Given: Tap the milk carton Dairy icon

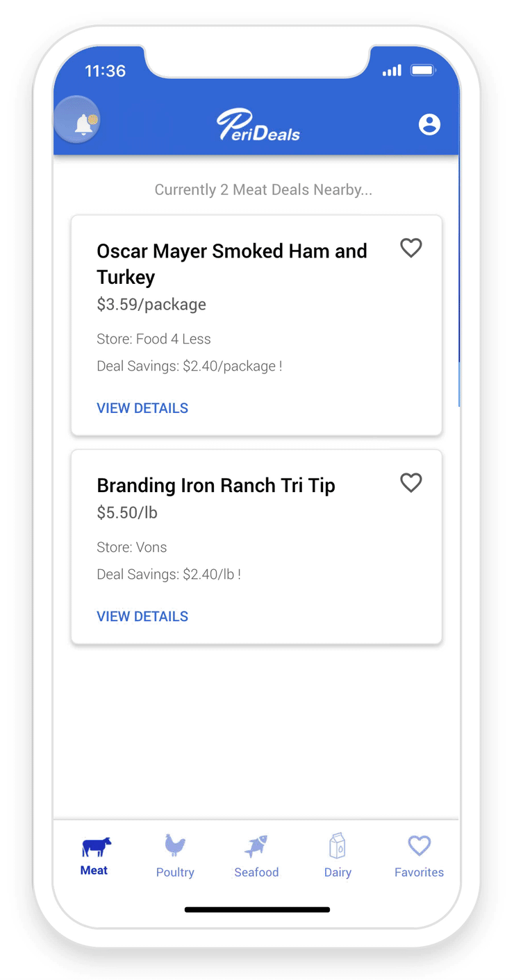Looking at the screenshot, I should 338,847.
